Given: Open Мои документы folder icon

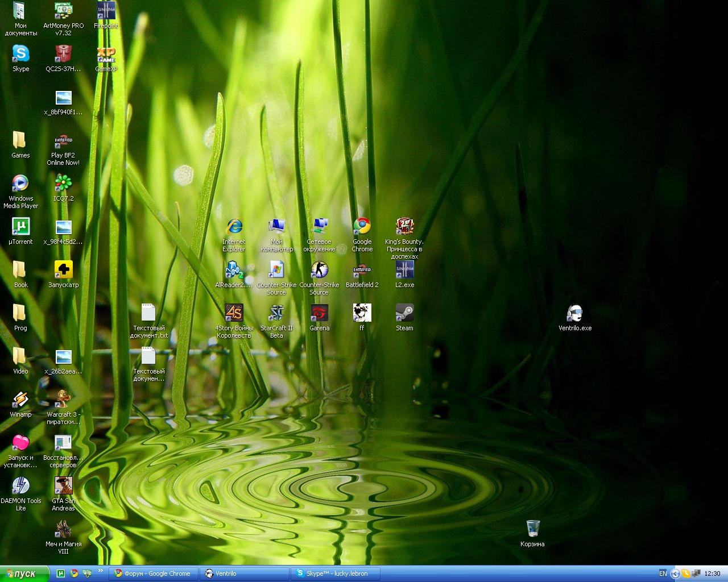Looking at the screenshot, I should click(x=20, y=19).
